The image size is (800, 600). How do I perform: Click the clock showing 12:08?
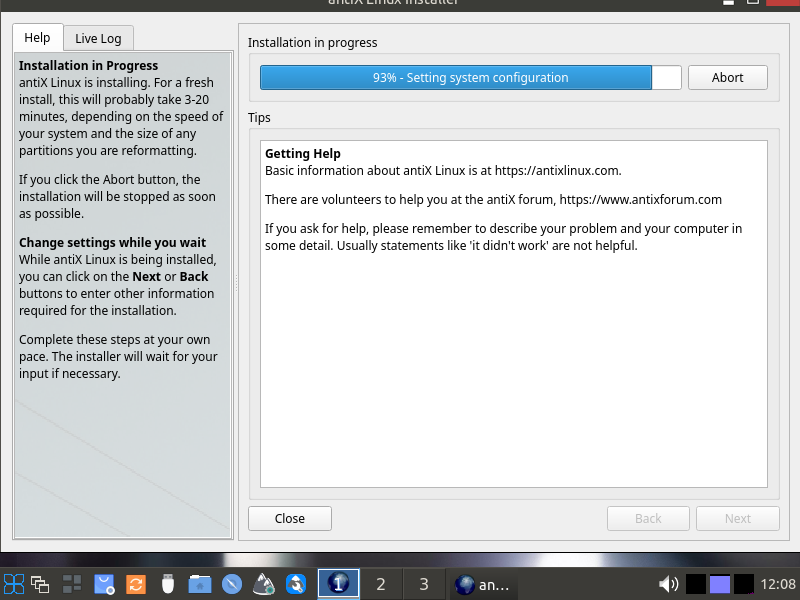coord(778,584)
